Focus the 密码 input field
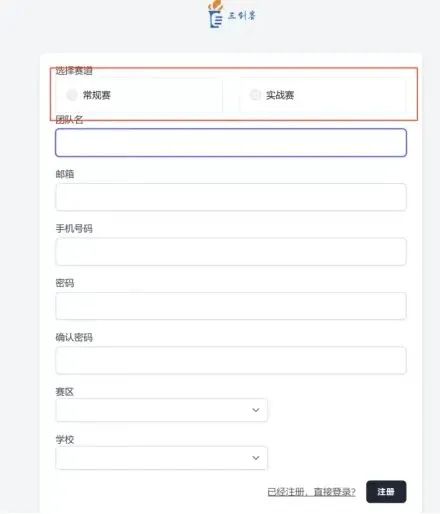 [x=231, y=306]
